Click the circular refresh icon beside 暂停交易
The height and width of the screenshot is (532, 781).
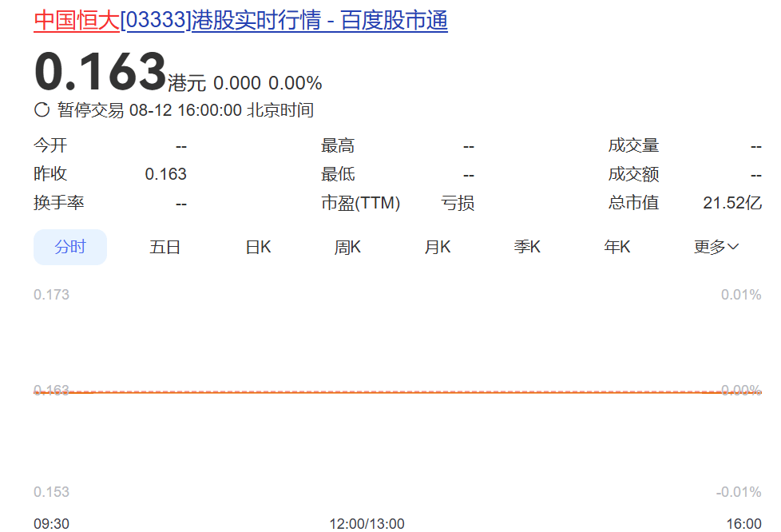(42, 110)
